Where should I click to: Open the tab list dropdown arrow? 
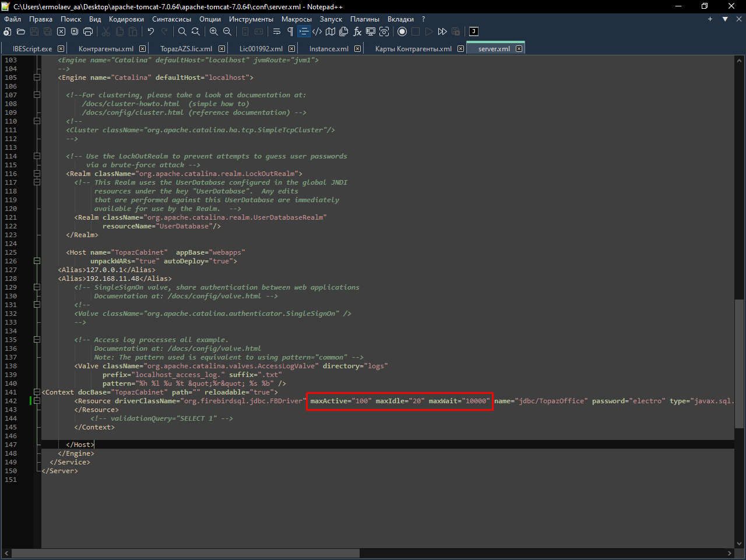point(725,19)
